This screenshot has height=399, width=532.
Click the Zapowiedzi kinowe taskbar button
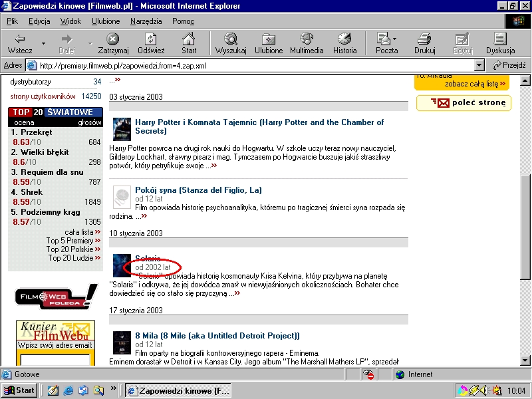tap(178, 391)
